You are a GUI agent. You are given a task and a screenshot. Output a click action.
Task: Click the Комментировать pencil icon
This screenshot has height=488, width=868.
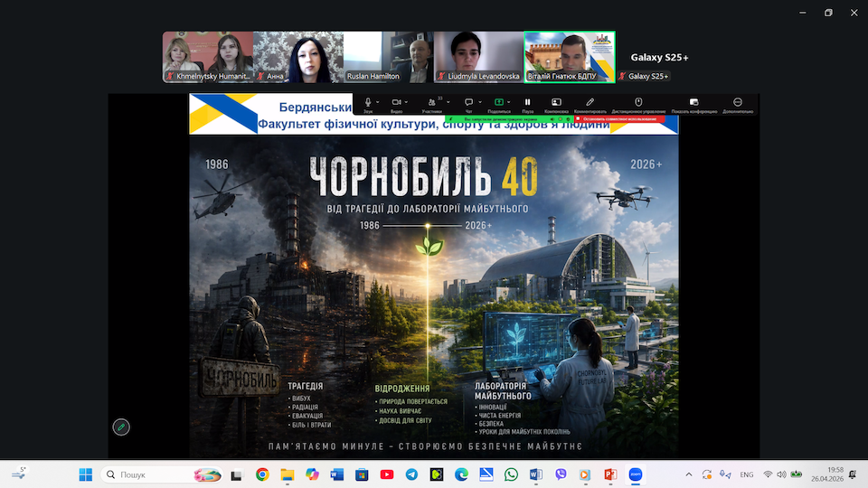point(590,102)
